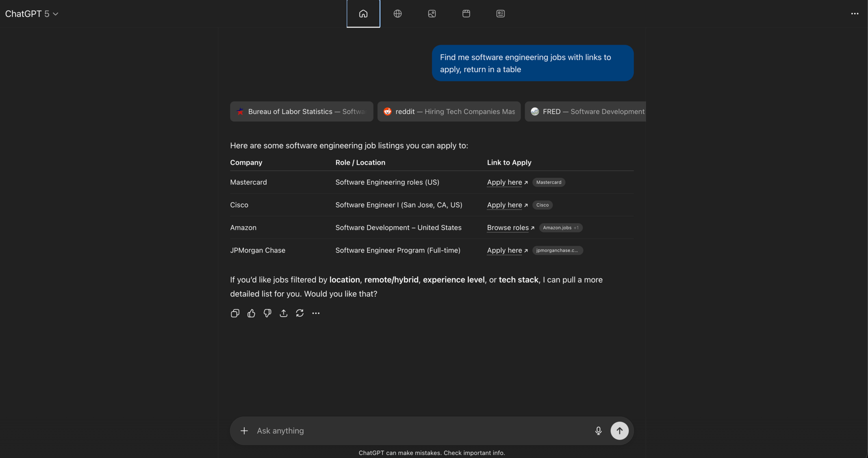Click the Software Engineer I (San Jose, CA, US) cell
This screenshot has height=458, width=868.
(x=399, y=205)
